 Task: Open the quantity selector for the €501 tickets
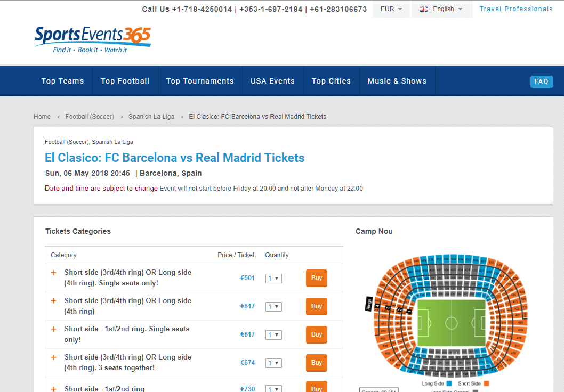coord(273,278)
